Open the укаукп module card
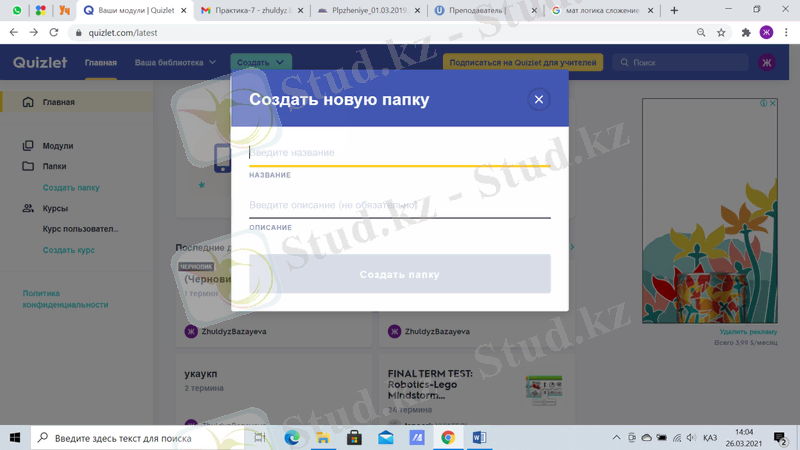The width and height of the screenshot is (800, 450). [274, 390]
